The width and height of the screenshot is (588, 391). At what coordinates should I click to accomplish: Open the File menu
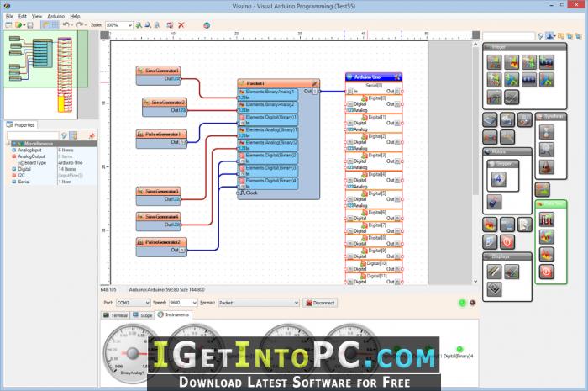[x=9, y=17]
